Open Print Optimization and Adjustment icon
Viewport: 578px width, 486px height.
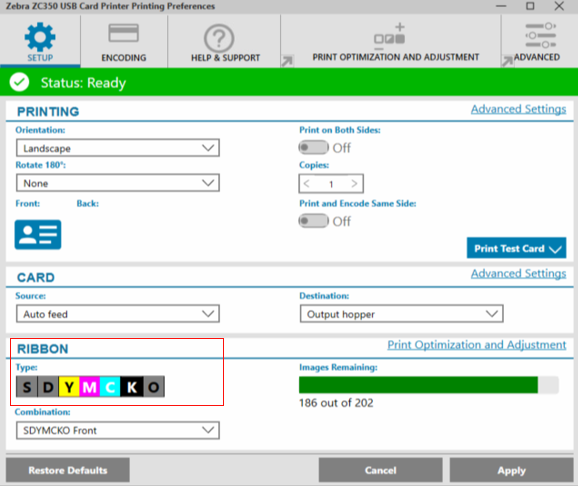pyautogui.click(x=390, y=36)
